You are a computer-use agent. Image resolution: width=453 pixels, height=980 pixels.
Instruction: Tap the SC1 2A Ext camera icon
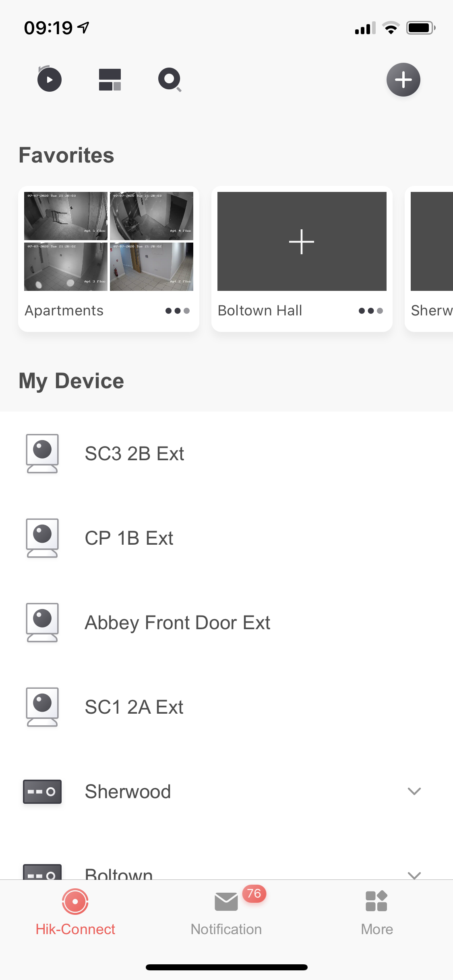pyautogui.click(x=42, y=707)
